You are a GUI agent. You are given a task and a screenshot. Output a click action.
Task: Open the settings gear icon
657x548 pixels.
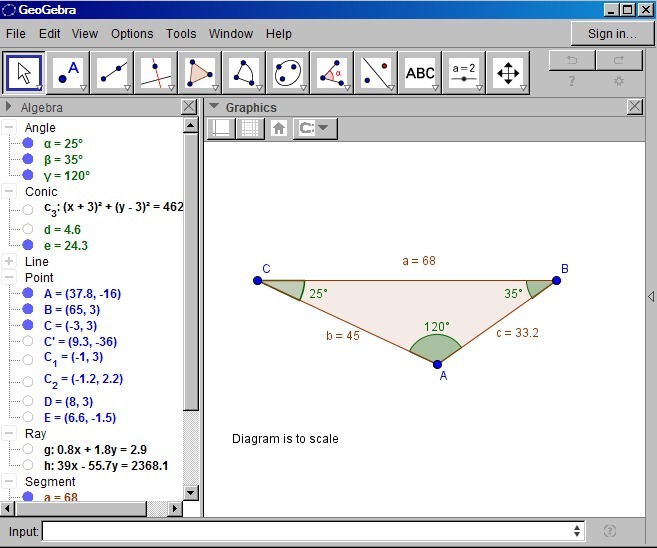[619, 81]
